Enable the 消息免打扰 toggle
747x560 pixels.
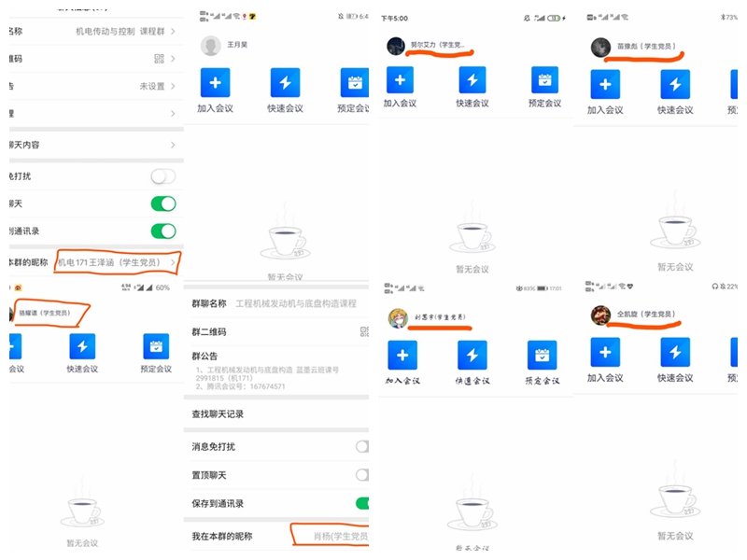point(363,447)
